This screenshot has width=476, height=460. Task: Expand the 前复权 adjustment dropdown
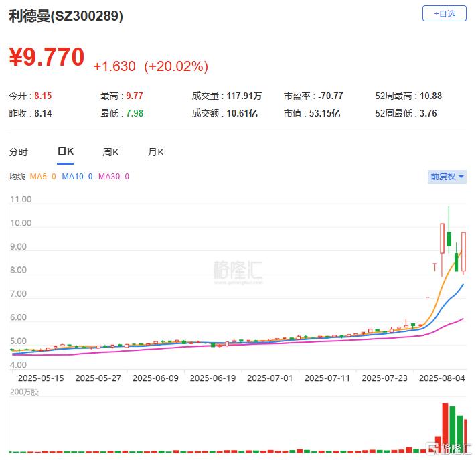(x=447, y=177)
